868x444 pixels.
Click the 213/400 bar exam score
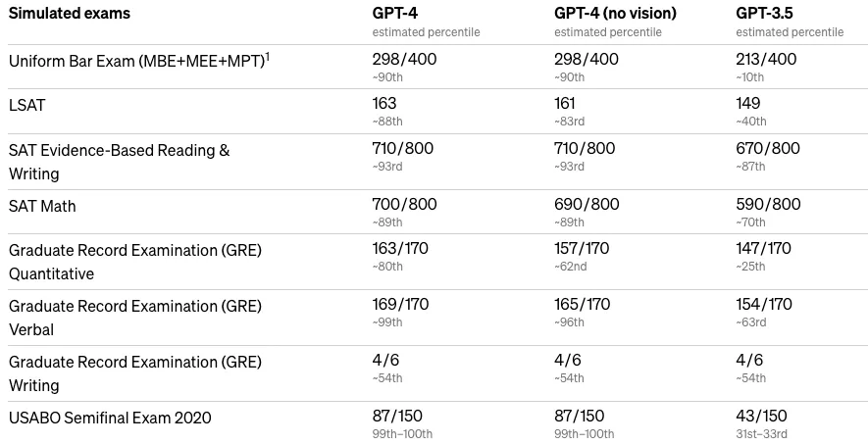click(x=766, y=59)
